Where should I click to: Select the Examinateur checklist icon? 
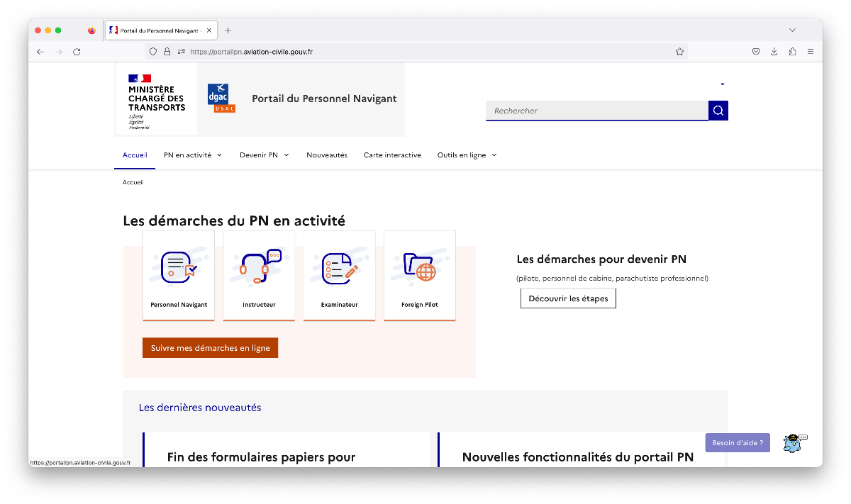[339, 267]
